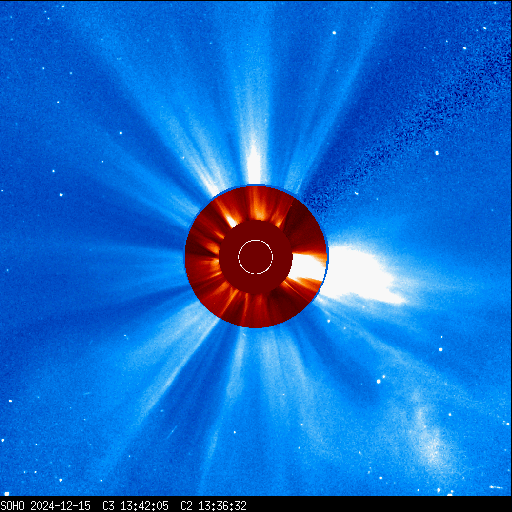The height and width of the screenshot is (512, 512).
Task: Click the SOHO date text 2024-12-15
Action: point(61,506)
